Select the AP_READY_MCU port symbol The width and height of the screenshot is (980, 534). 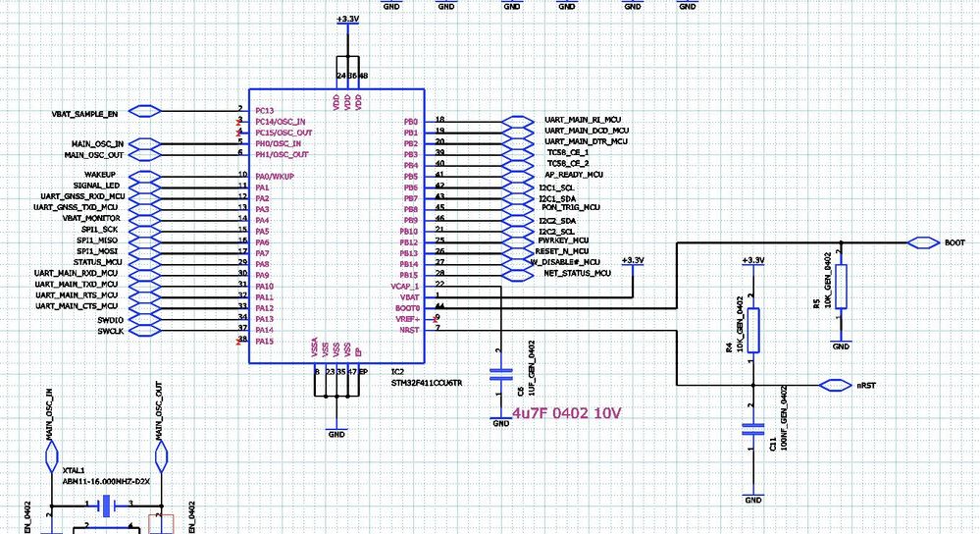point(518,177)
